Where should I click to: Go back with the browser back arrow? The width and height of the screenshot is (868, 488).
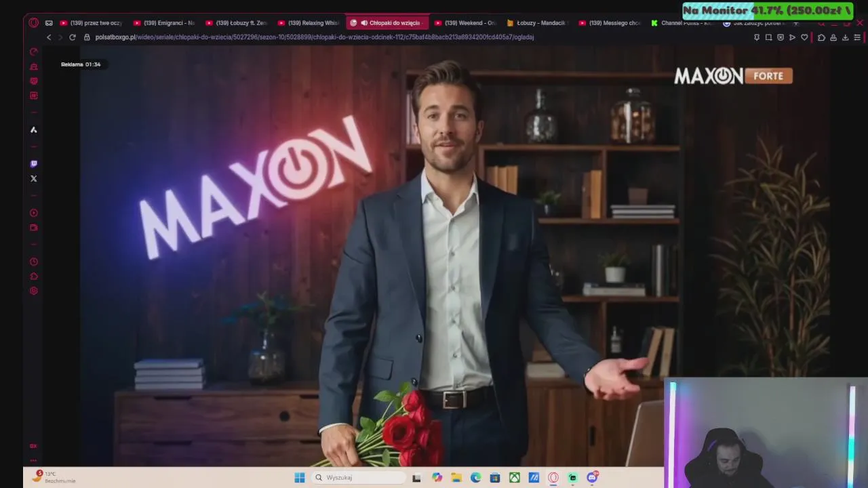(x=49, y=37)
